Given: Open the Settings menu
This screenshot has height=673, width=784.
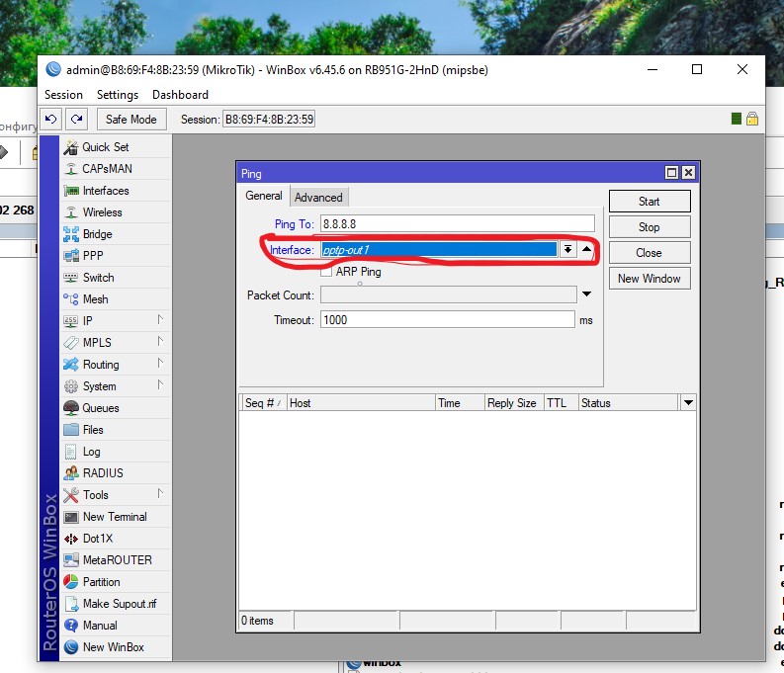Looking at the screenshot, I should (x=118, y=95).
